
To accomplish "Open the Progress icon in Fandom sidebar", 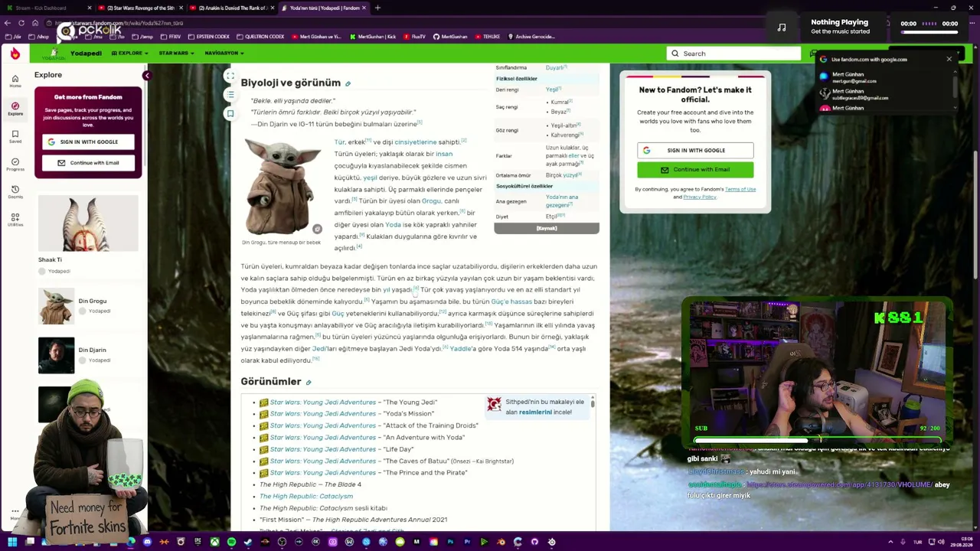I will [x=15, y=165].
